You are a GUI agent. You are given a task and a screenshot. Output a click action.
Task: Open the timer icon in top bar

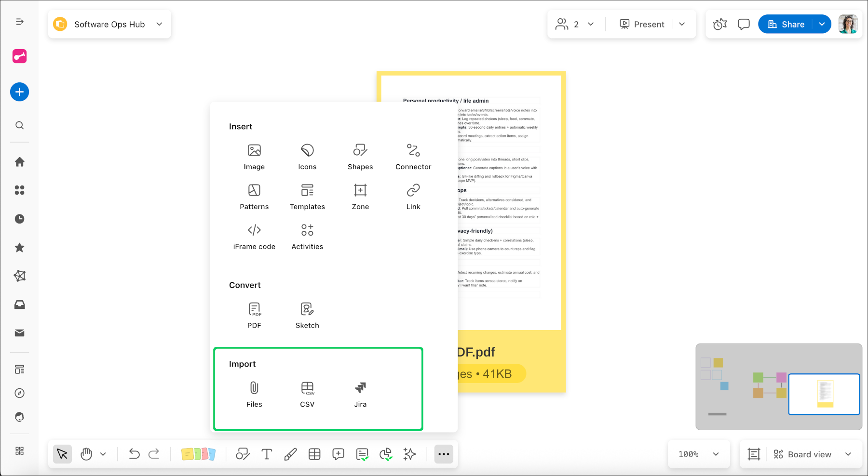click(x=720, y=24)
